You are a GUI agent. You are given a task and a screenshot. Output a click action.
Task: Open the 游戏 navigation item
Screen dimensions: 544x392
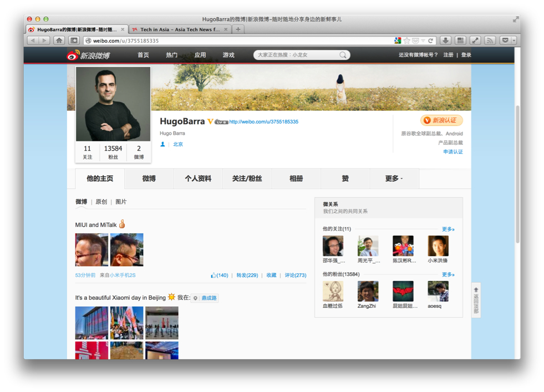tap(228, 55)
